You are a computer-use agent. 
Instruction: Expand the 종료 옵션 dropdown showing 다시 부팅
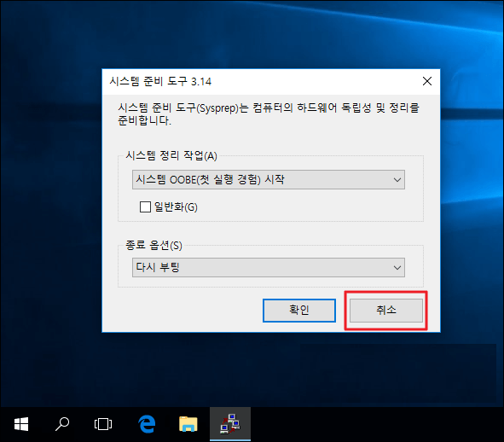[269, 267]
